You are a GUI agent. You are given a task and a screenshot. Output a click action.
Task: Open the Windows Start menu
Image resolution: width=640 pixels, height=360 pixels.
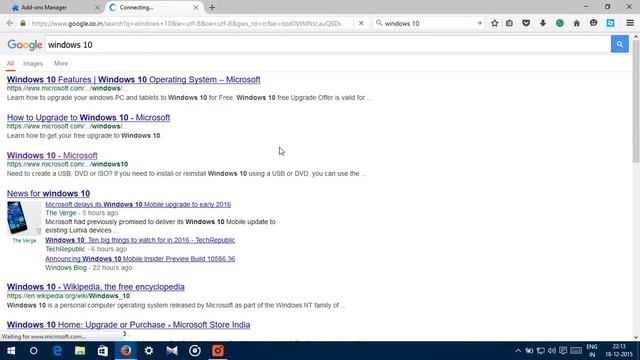11,351
